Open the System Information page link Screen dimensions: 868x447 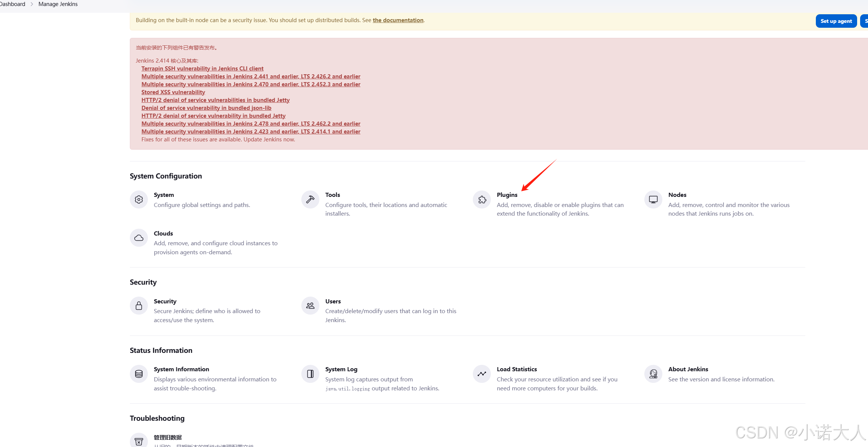pyautogui.click(x=181, y=369)
